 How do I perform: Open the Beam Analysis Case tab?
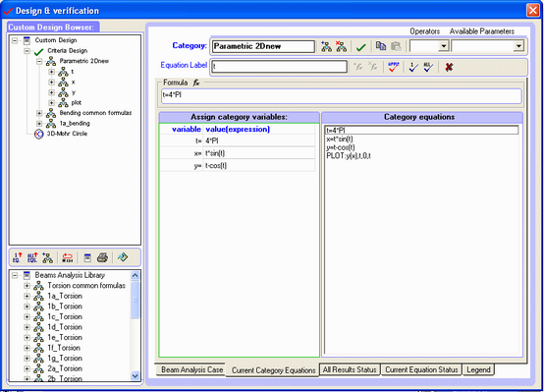(x=191, y=369)
